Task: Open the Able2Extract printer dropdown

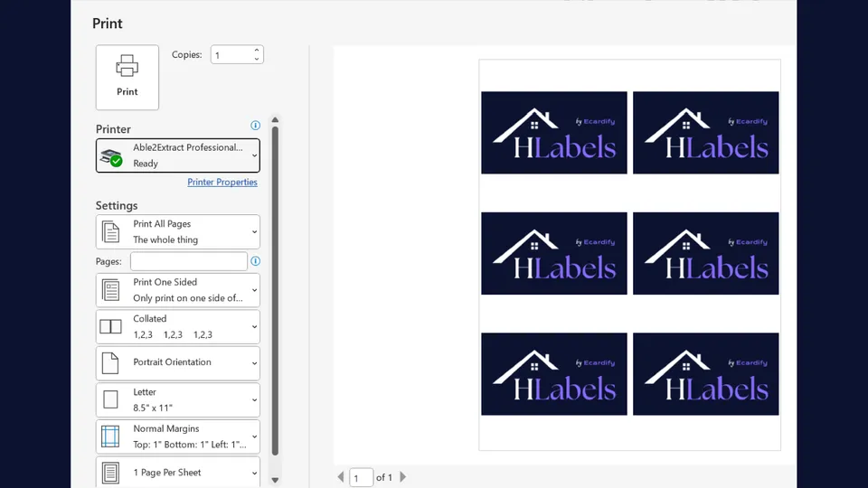Action: [x=178, y=155]
